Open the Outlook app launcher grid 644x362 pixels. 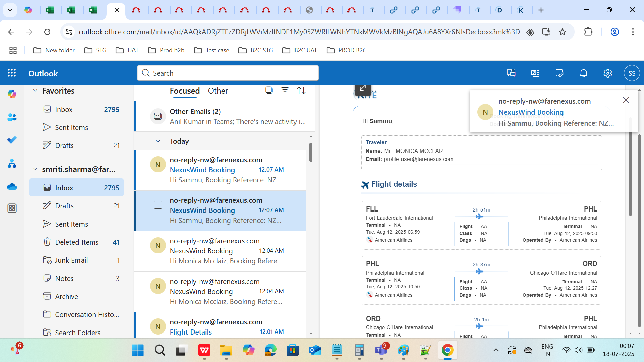(x=12, y=73)
